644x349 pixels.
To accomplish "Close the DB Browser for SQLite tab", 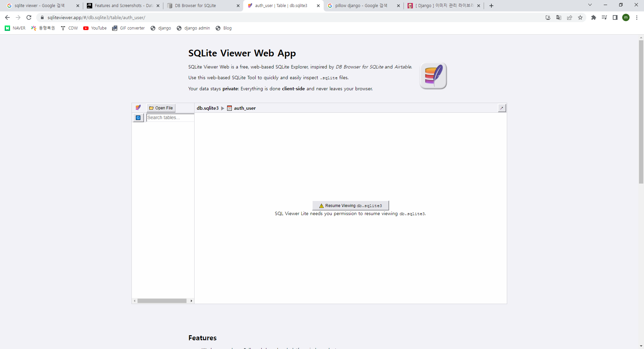I will pyautogui.click(x=238, y=6).
